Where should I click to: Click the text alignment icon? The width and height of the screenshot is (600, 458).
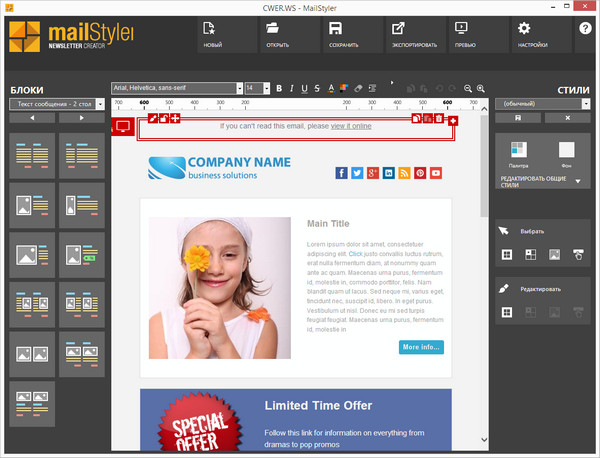[372, 88]
